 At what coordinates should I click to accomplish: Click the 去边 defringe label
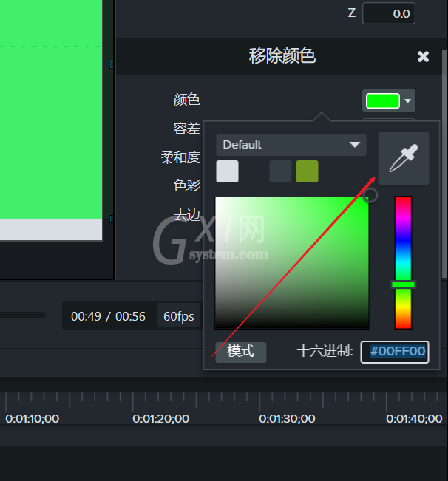[187, 214]
